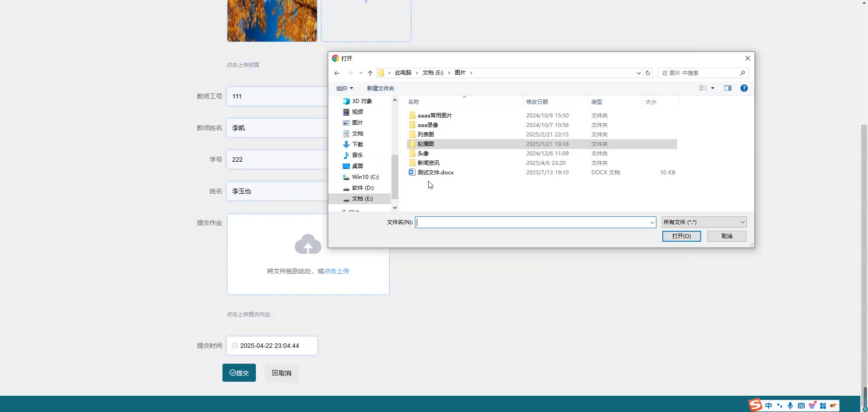This screenshot has height=412, width=868.
Task: Click the cartoon avatar on the input bar
Action: coord(833,406)
